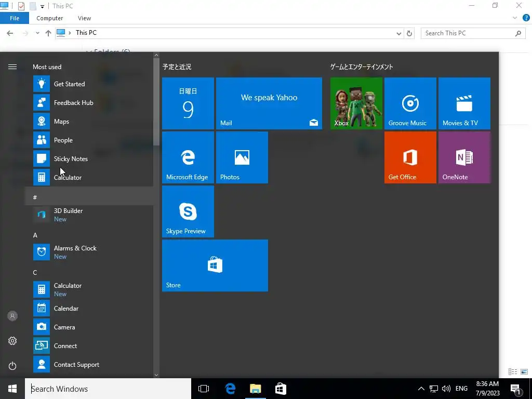
Task: Launch Microsoft Edge tile
Action: click(188, 157)
